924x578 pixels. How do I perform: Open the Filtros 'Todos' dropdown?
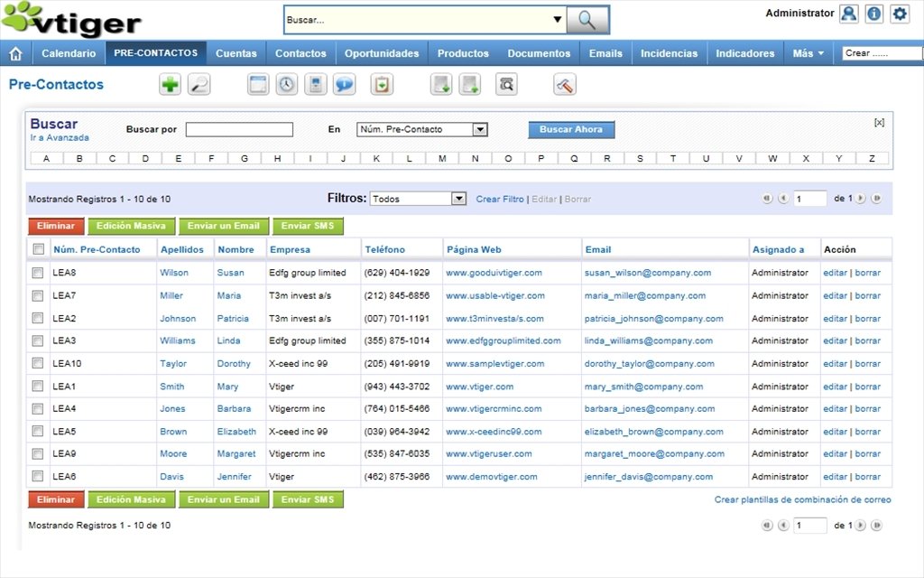[x=418, y=199]
